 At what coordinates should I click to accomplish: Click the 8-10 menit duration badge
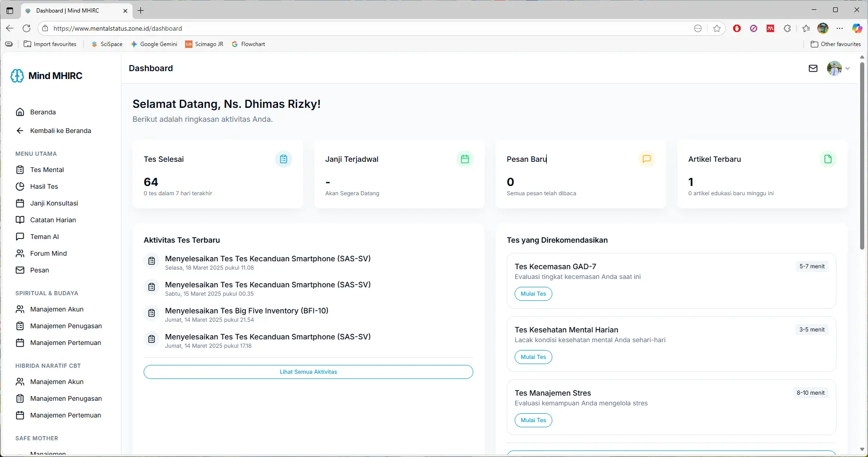coord(810,393)
